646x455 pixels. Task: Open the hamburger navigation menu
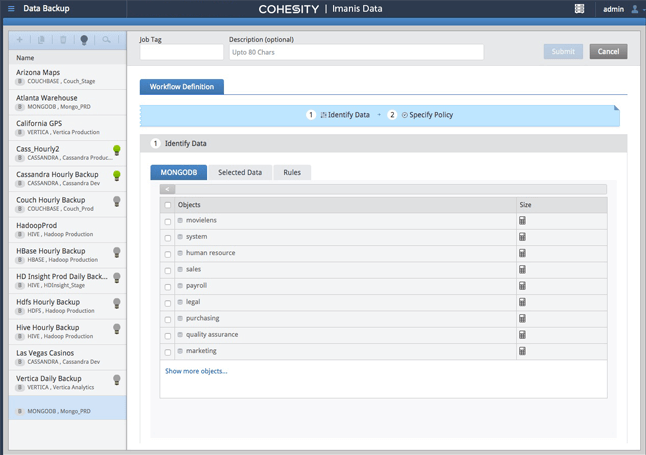tap(11, 9)
